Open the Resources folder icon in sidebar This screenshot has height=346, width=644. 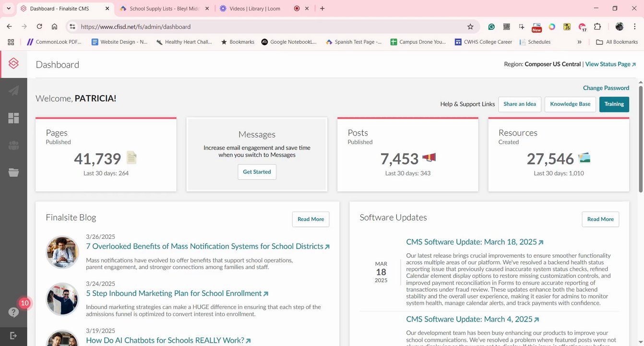coord(13,172)
